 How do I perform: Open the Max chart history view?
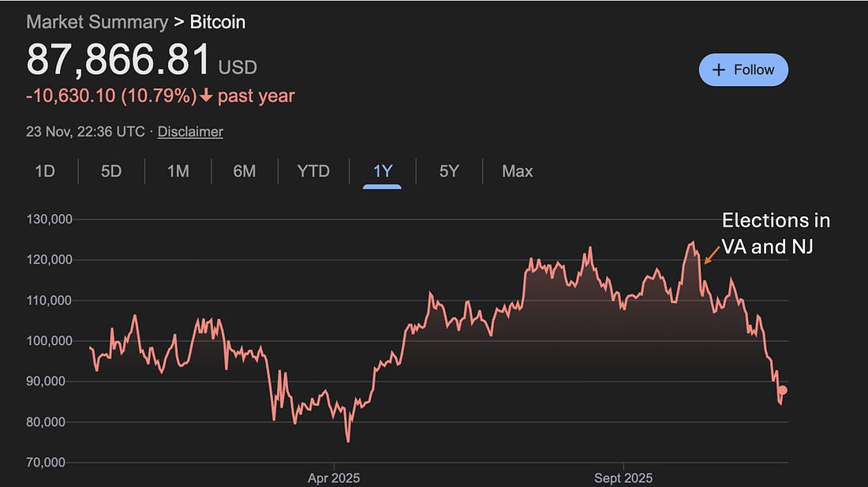click(x=516, y=170)
